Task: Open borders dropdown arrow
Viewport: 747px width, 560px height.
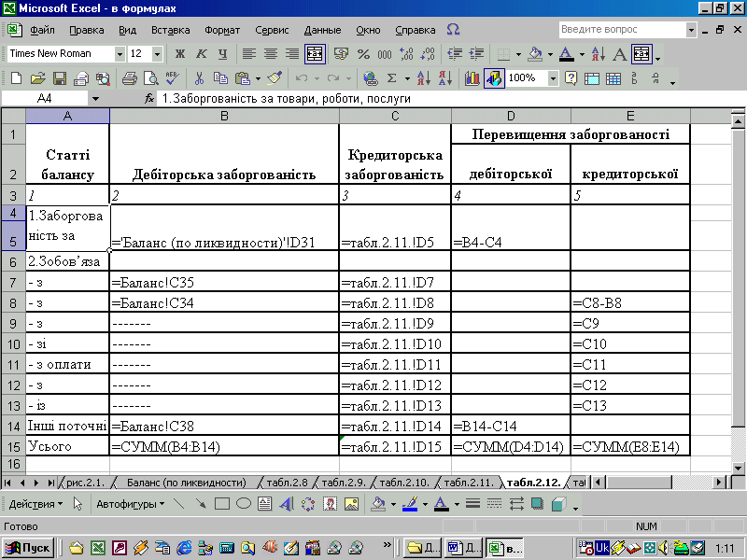Action: [x=518, y=54]
